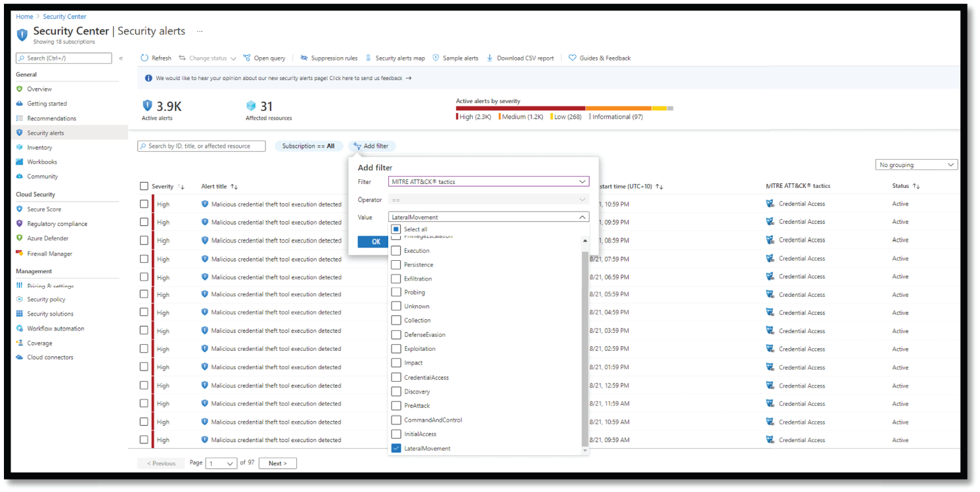Click the Cloud connectors icon
The width and height of the screenshot is (980, 492).
pyautogui.click(x=20, y=357)
